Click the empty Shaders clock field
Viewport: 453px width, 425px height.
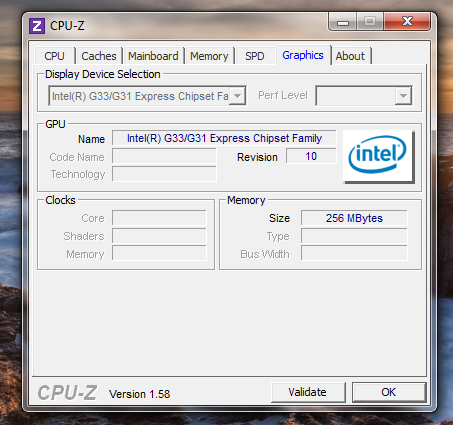pos(159,236)
